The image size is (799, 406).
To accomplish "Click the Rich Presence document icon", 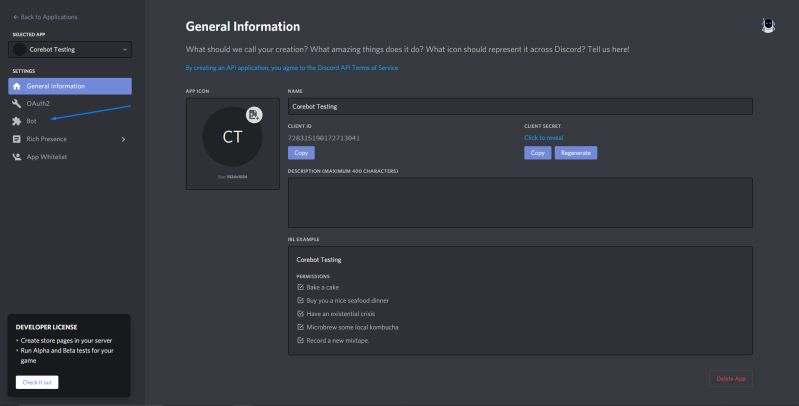I will [x=16, y=139].
